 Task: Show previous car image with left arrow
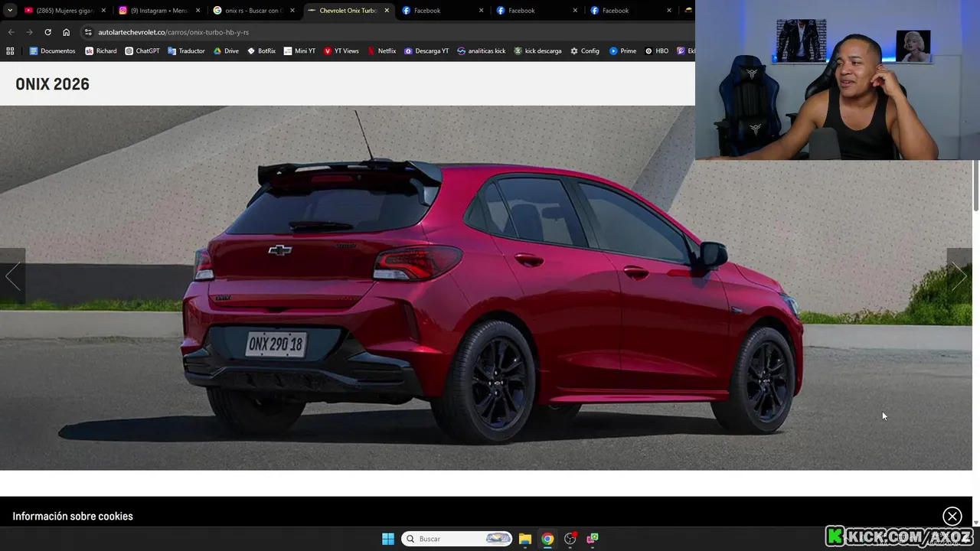[12, 276]
